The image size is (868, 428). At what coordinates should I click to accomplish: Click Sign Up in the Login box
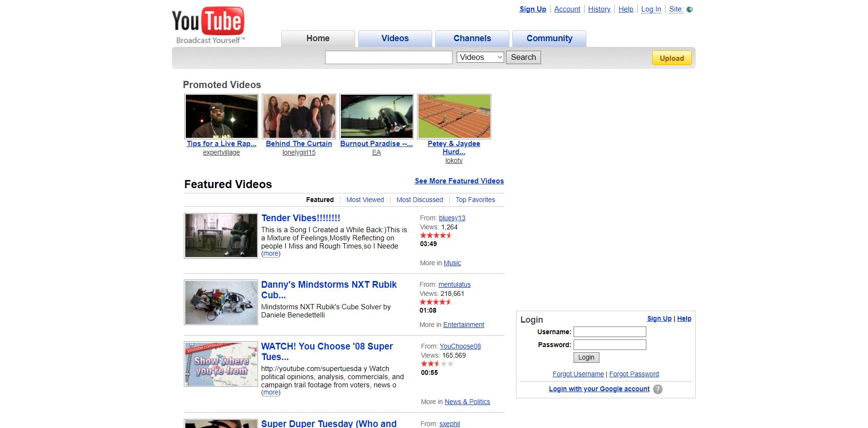tap(659, 318)
